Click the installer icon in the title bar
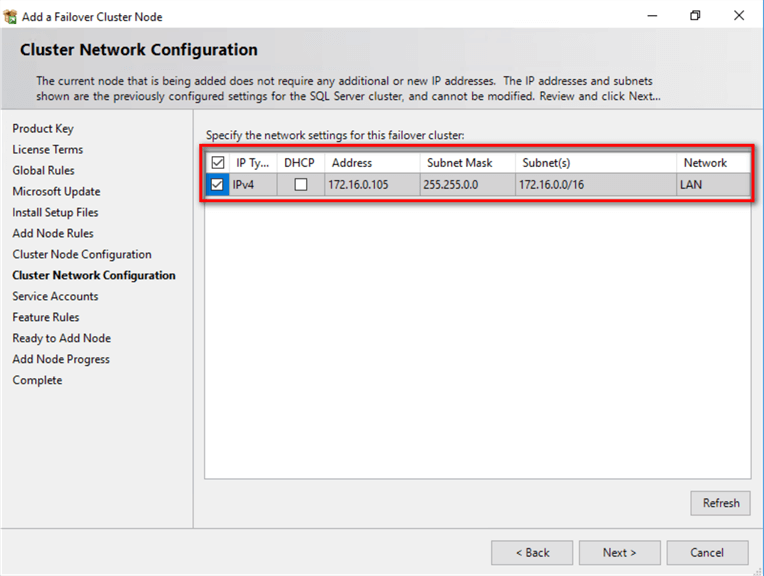764x576 pixels. click(10, 17)
